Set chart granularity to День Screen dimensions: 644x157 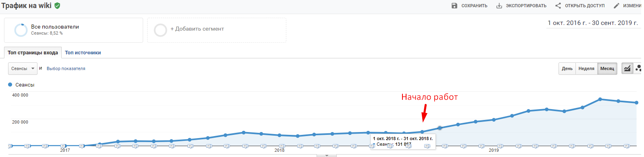click(x=567, y=68)
